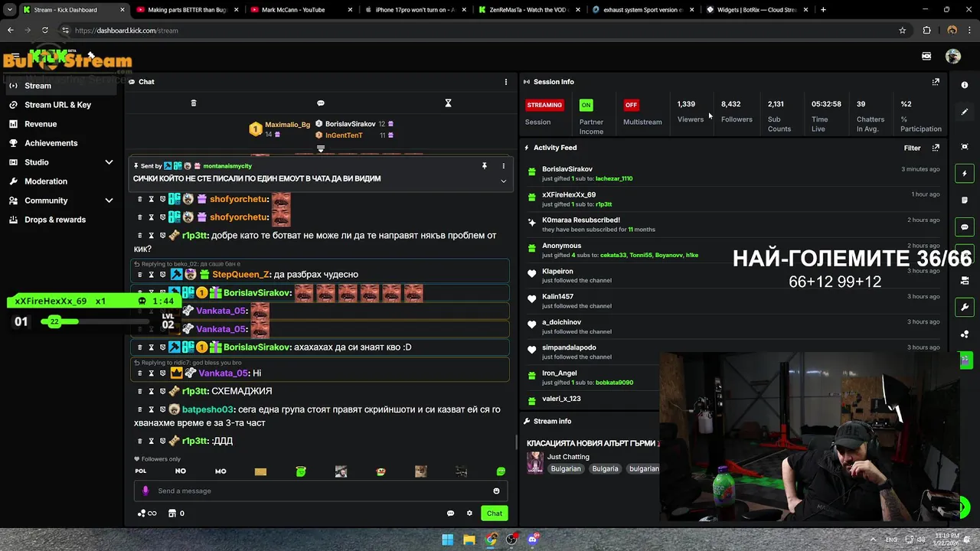Image resolution: width=980 pixels, height=551 pixels.
Task: Insert the POL emote
Action: (141, 471)
